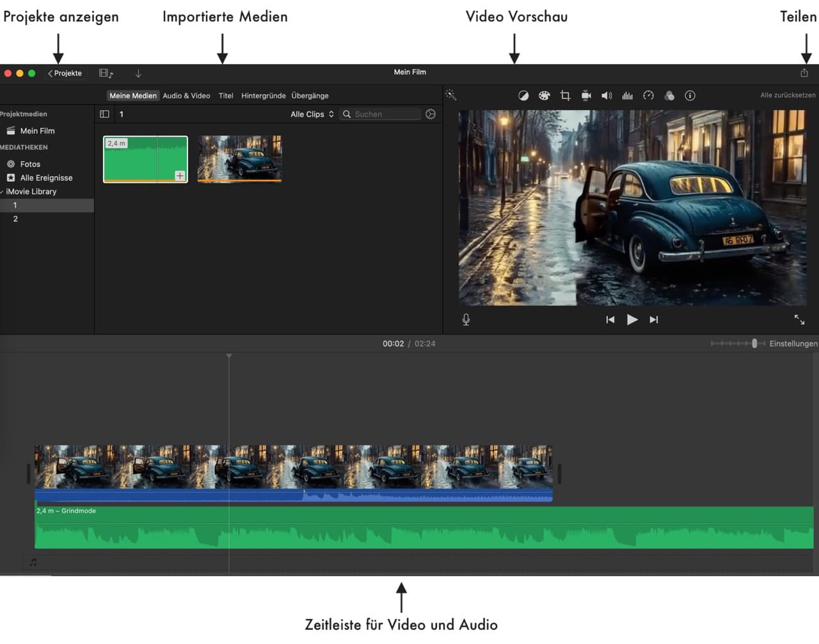Open the search options gear menu
This screenshot has height=644, width=819.
[430, 114]
